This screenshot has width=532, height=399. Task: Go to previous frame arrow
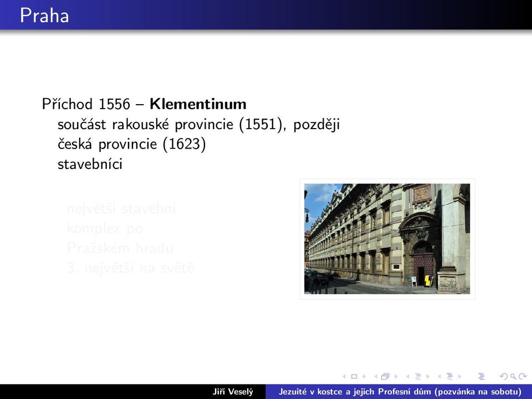376,376
